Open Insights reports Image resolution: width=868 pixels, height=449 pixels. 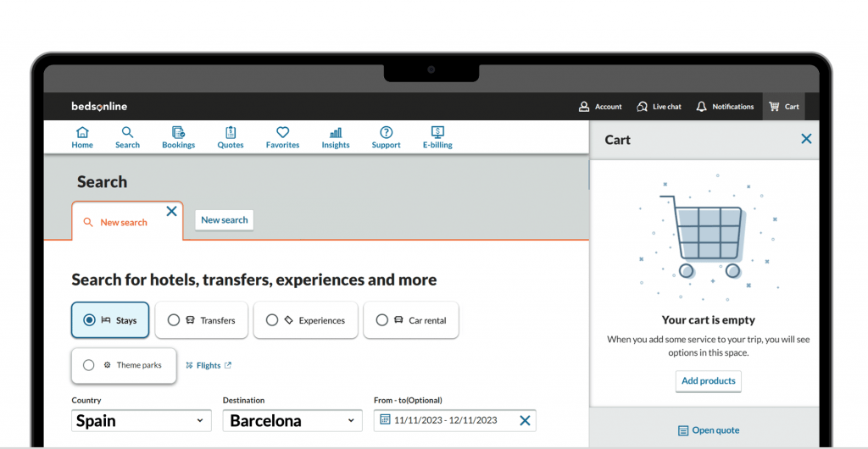(336, 138)
